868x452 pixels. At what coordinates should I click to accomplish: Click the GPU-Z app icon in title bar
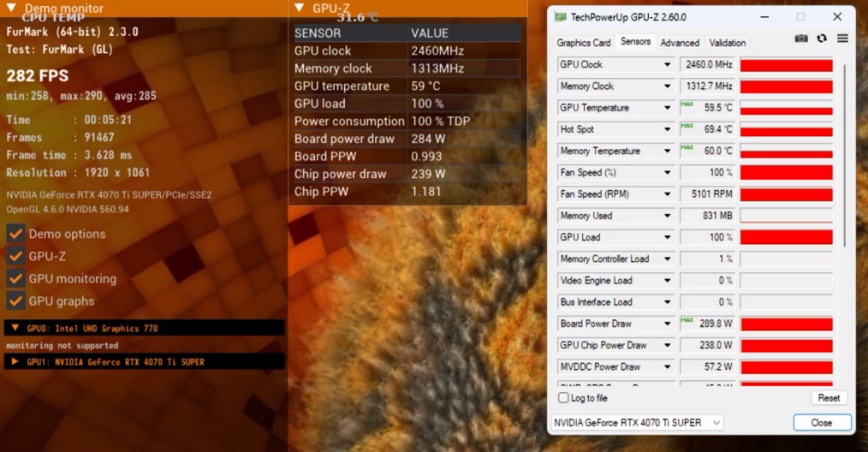[560, 17]
